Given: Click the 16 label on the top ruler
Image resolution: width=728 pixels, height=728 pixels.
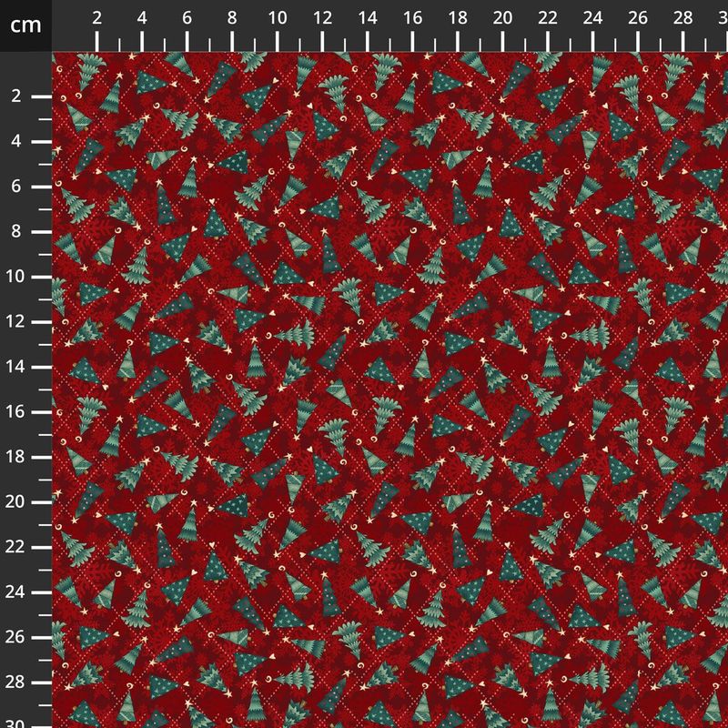Looking at the screenshot, I should coord(412,18).
